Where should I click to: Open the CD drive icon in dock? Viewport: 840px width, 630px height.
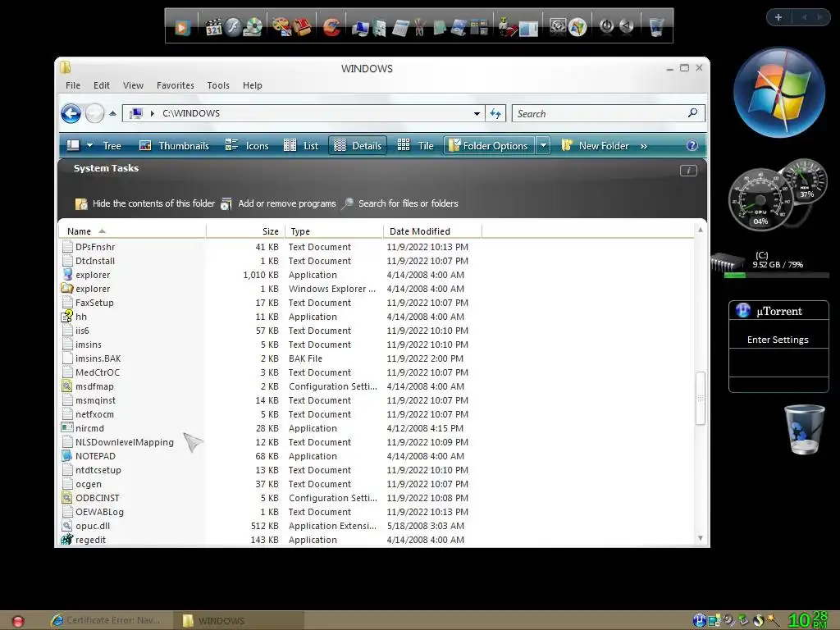point(253,27)
